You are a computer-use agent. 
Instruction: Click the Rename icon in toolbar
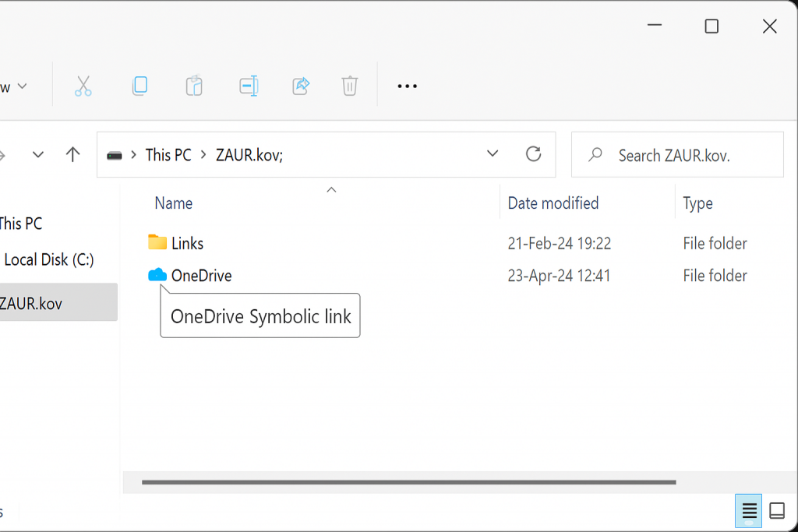(249, 86)
